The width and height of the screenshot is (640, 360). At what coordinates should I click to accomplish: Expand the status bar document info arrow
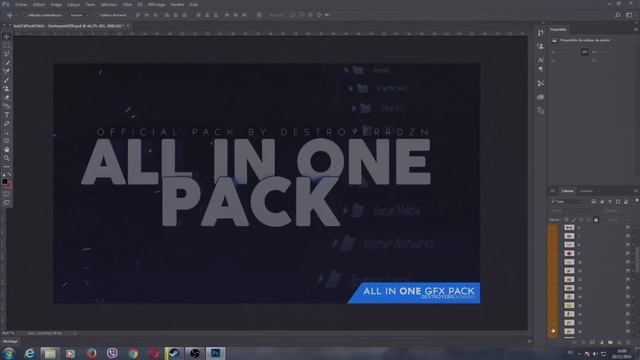(75, 333)
